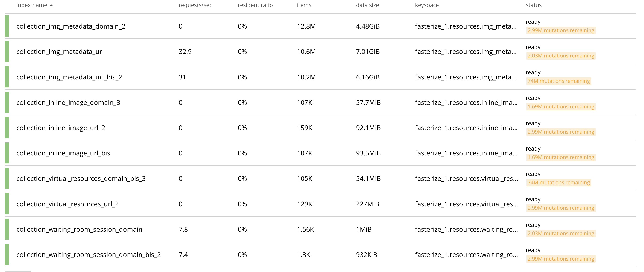Click green status bar of collection_img_metadata_domain_2
The width and height of the screenshot is (644, 272).
7,26
